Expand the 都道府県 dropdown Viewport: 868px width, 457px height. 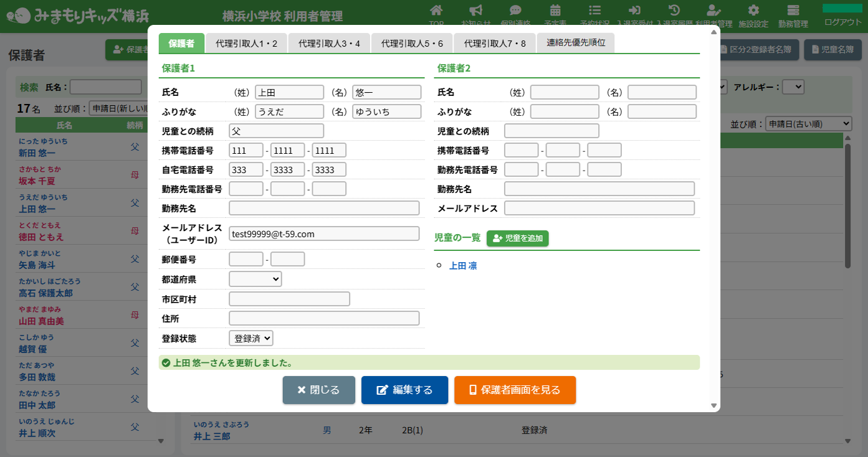(255, 280)
